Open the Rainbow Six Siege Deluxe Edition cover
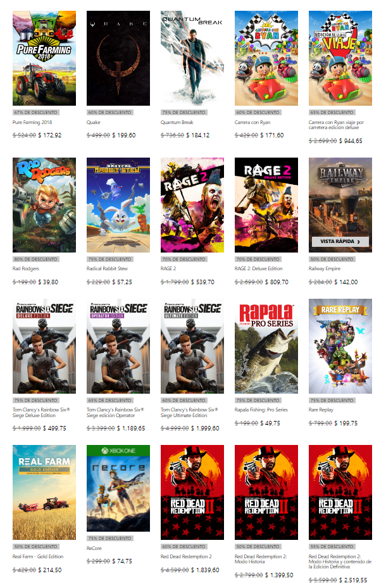The image size is (386, 588). 44,346
